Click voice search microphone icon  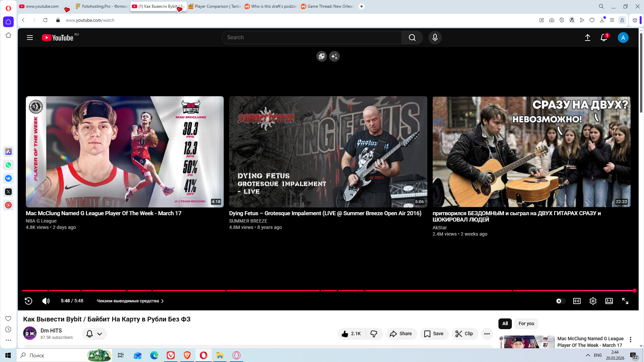[x=435, y=38]
